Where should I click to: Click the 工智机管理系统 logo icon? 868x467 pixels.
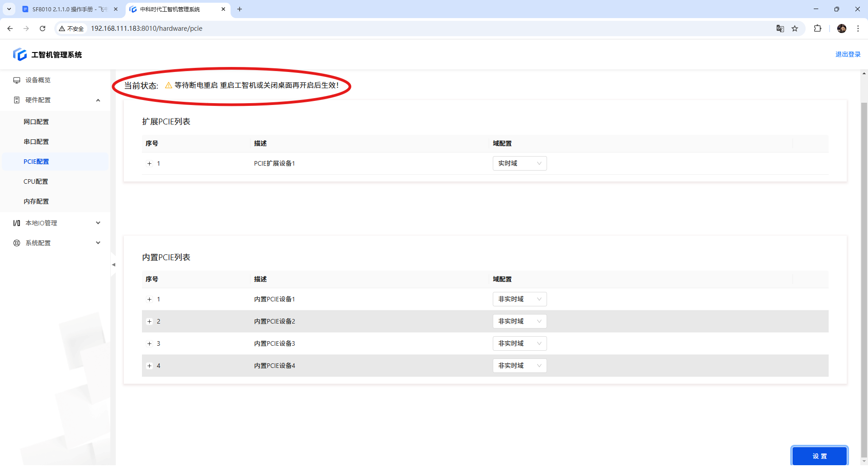pyautogui.click(x=19, y=55)
